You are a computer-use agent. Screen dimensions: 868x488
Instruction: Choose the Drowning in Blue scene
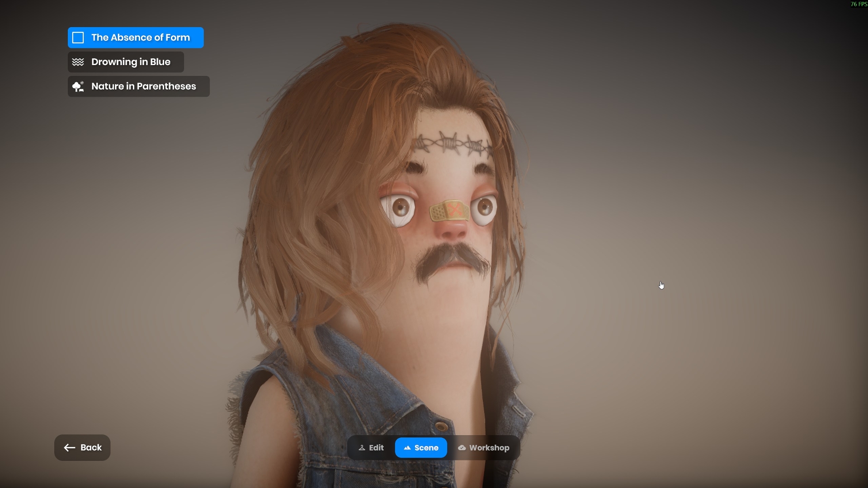[131, 62]
